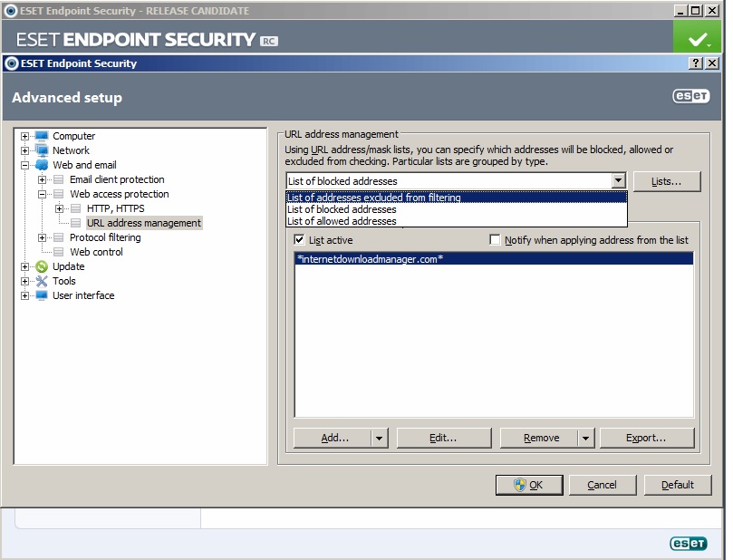
Task: Collapse the Web and email node
Action: coord(24,165)
